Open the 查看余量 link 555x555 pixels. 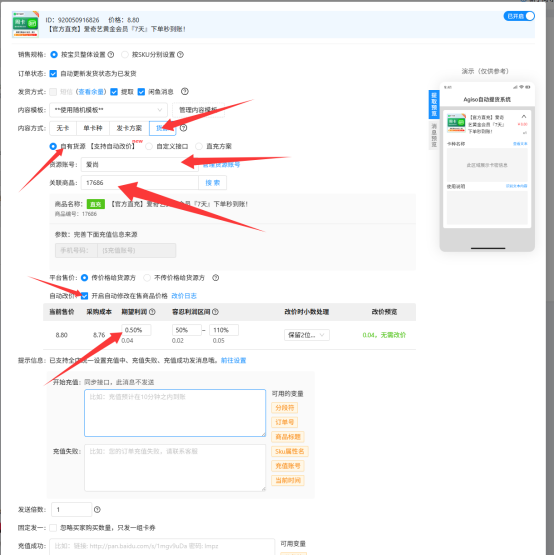point(91,92)
